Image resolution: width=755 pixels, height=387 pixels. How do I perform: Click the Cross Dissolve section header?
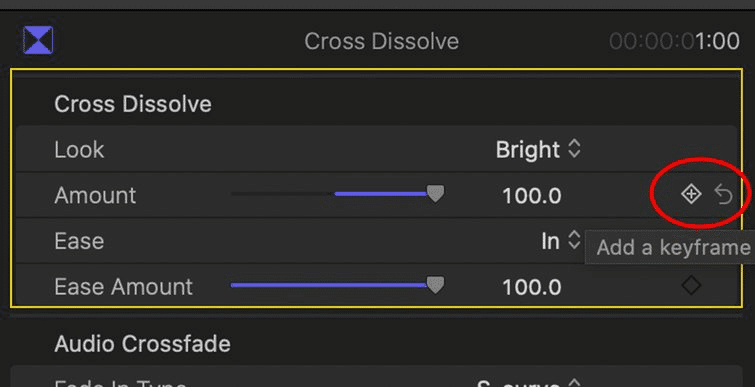(x=133, y=104)
